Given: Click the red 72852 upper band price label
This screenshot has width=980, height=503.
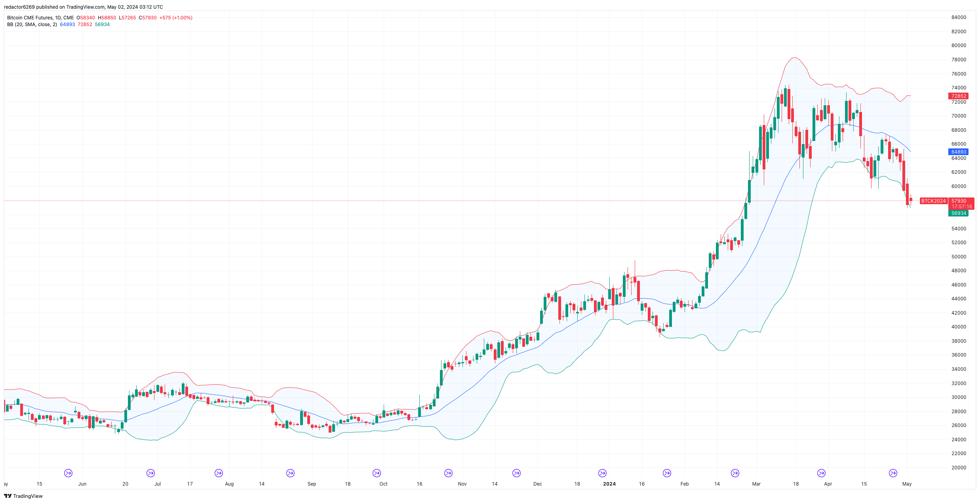Looking at the screenshot, I should tap(959, 96).
